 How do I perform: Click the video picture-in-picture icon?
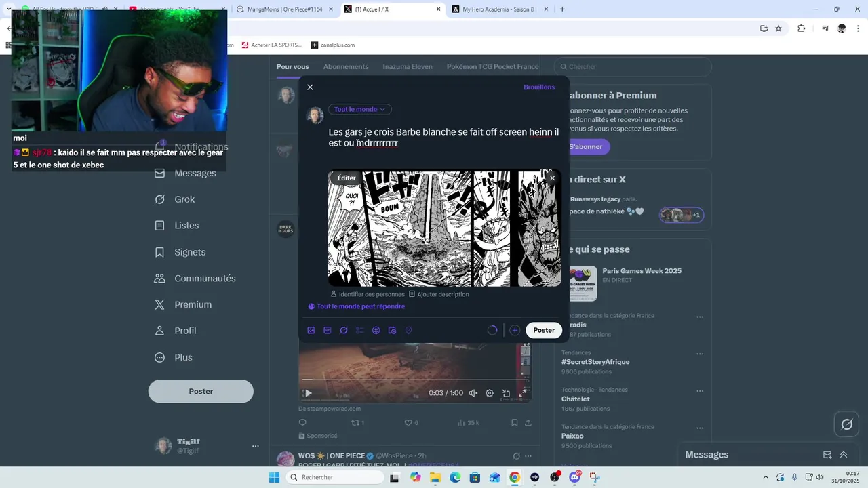(x=506, y=393)
